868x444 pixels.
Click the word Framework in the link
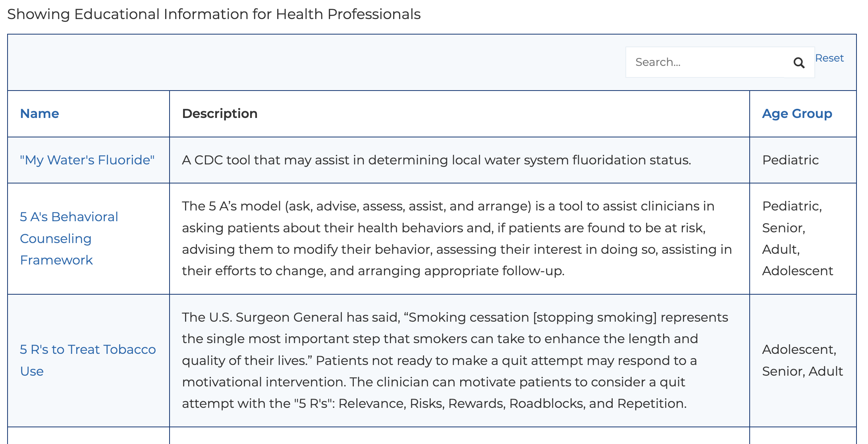tap(56, 260)
